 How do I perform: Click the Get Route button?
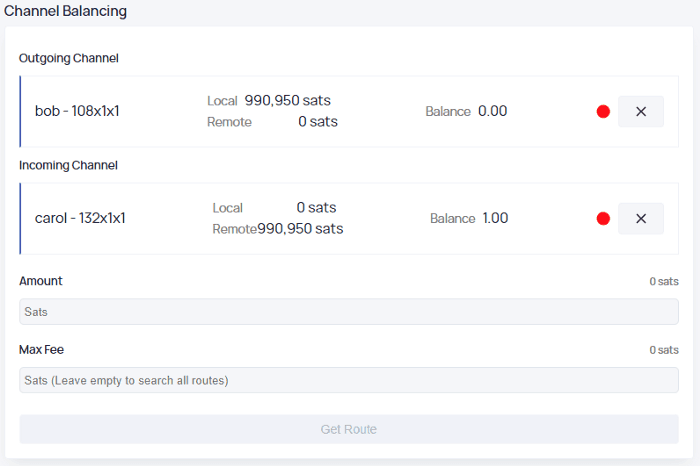click(349, 429)
